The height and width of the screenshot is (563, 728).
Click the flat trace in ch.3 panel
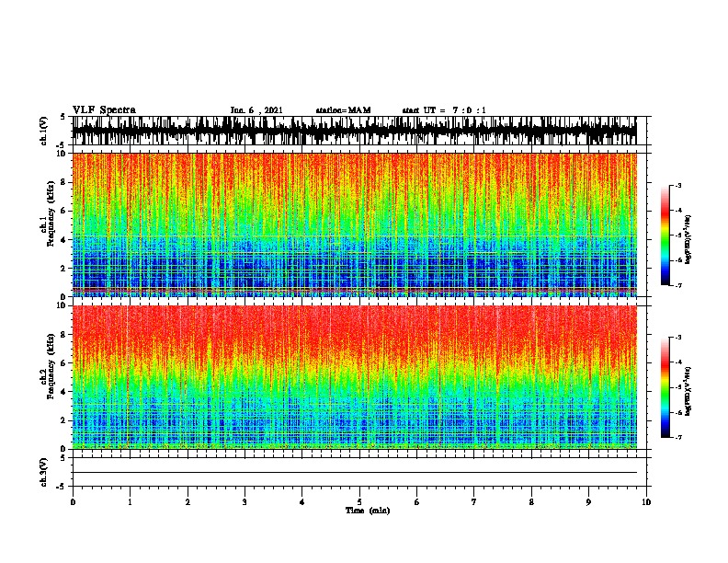(354, 473)
